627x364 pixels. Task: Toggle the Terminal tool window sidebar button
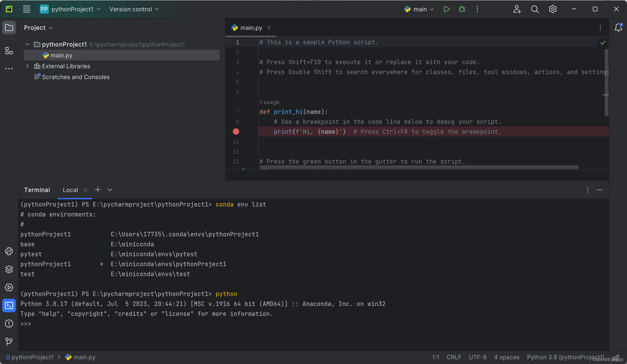9,305
